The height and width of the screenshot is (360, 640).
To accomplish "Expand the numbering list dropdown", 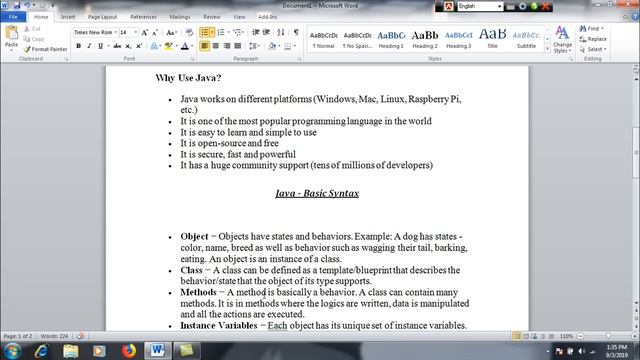I will pos(229,32).
